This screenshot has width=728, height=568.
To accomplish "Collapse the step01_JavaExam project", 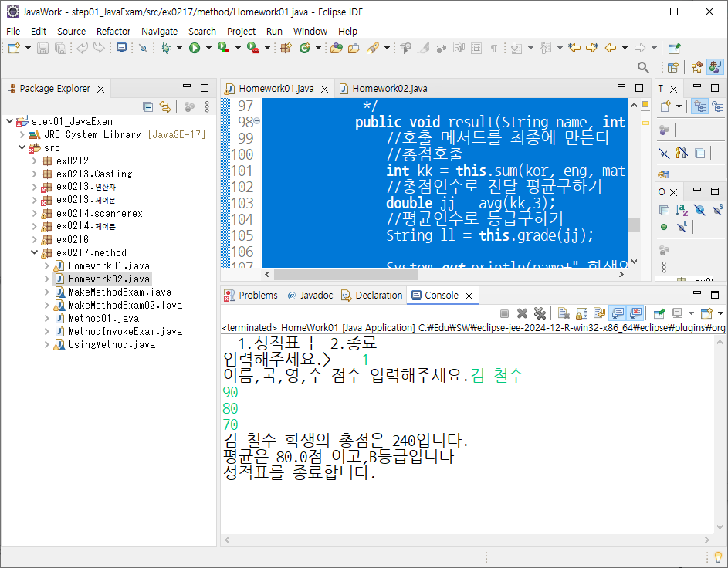I will 10,121.
